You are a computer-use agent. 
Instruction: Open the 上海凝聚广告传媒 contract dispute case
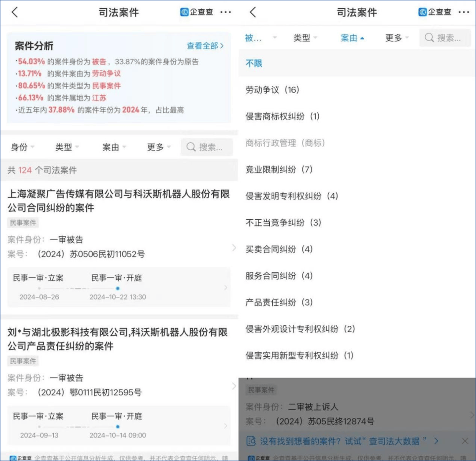119,200
